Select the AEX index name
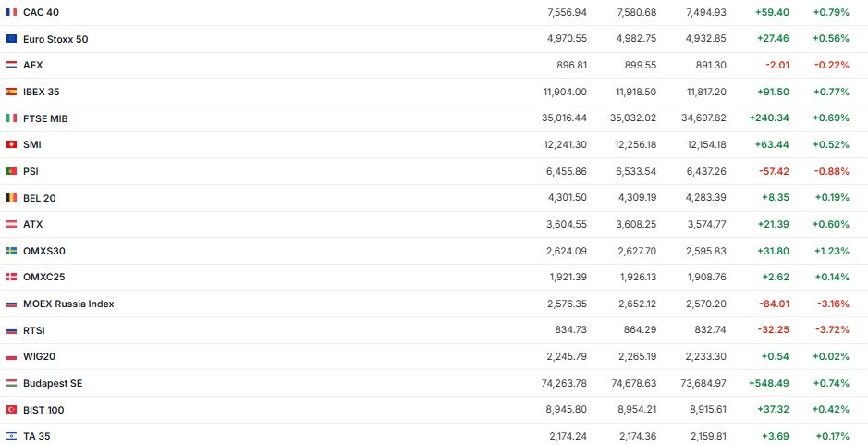This screenshot has width=868, height=446. [33, 65]
